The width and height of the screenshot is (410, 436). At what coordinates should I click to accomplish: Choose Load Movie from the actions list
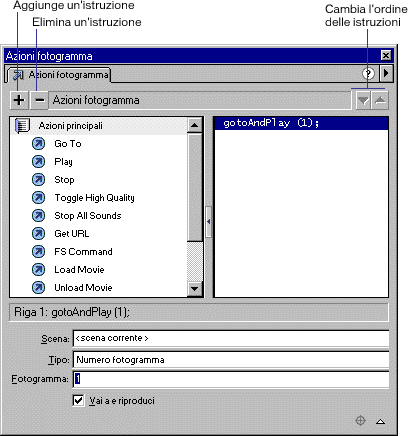(x=79, y=269)
